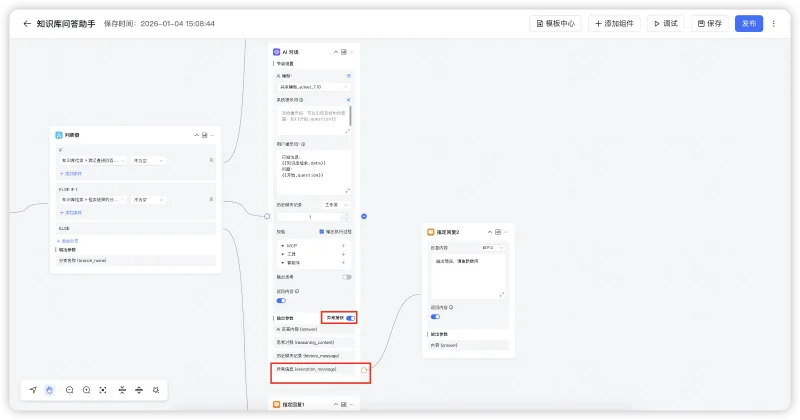Toggle 返回内容 switch in 指定回复2 node
800x420 pixels.
click(435, 316)
